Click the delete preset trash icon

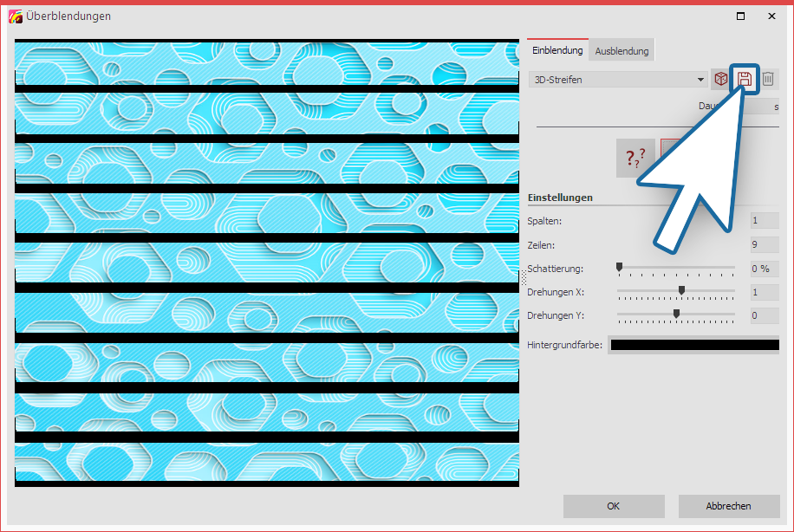coord(768,80)
